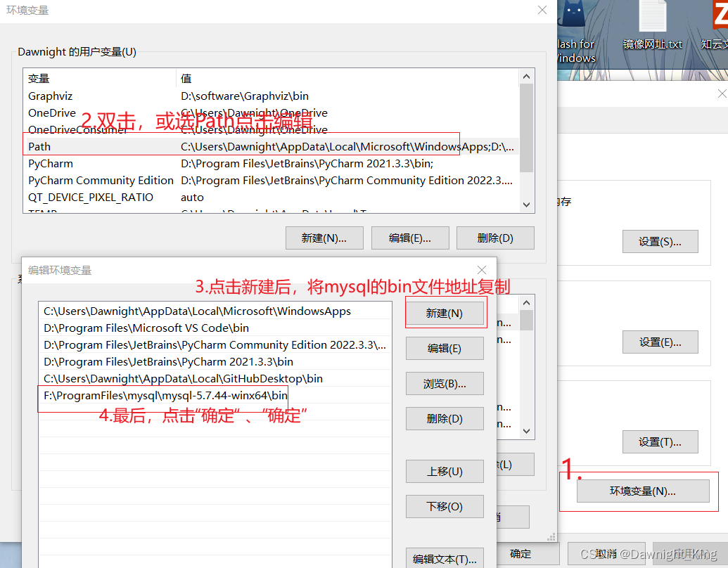Close the 编辑环境变量 dialog
Image resolution: width=728 pixels, height=568 pixels.
click(x=481, y=270)
